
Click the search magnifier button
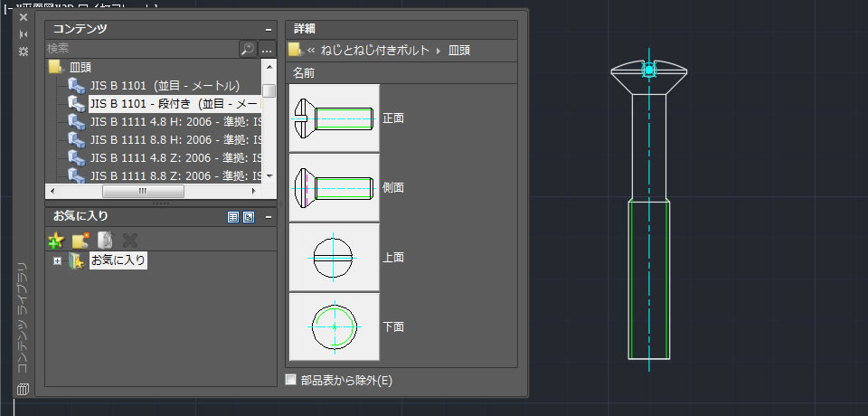coord(248,49)
